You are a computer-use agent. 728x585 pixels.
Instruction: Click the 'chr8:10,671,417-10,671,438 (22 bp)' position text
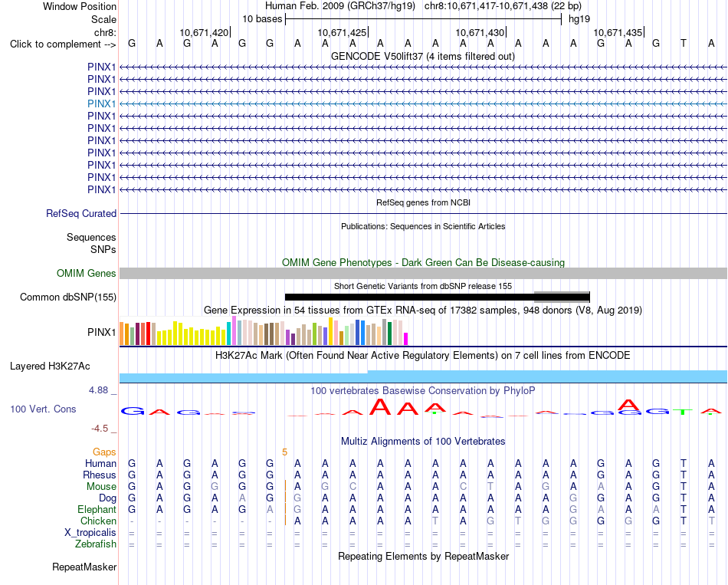(503, 6)
